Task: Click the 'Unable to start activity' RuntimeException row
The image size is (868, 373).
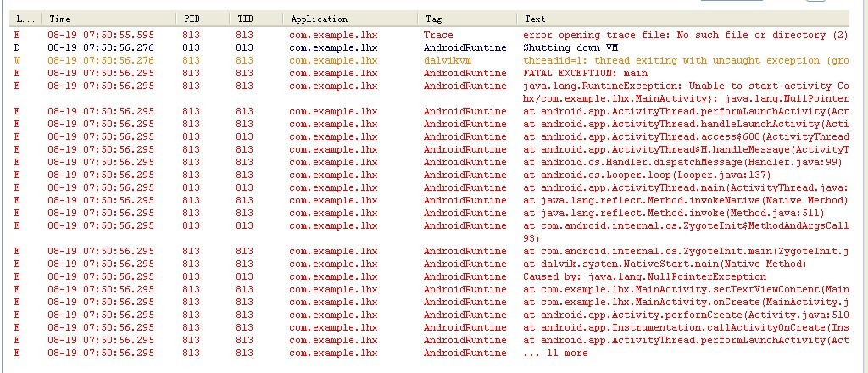Action: coord(429,92)
